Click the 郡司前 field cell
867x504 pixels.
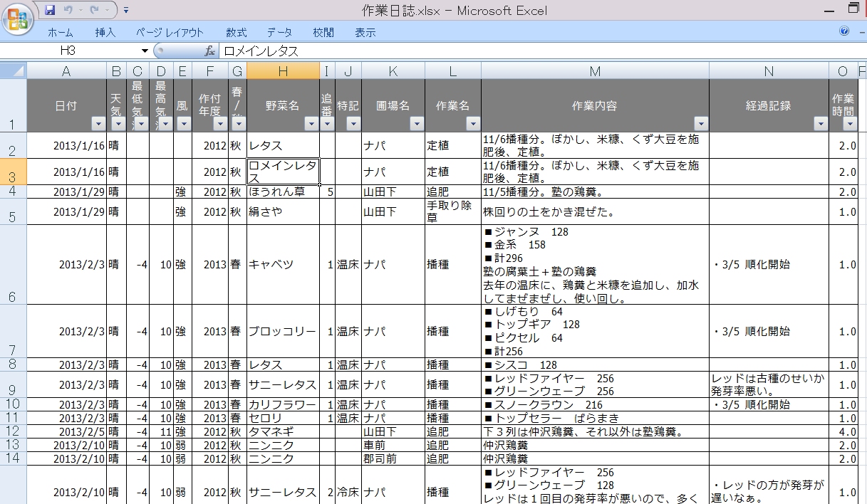pos(393,458)
